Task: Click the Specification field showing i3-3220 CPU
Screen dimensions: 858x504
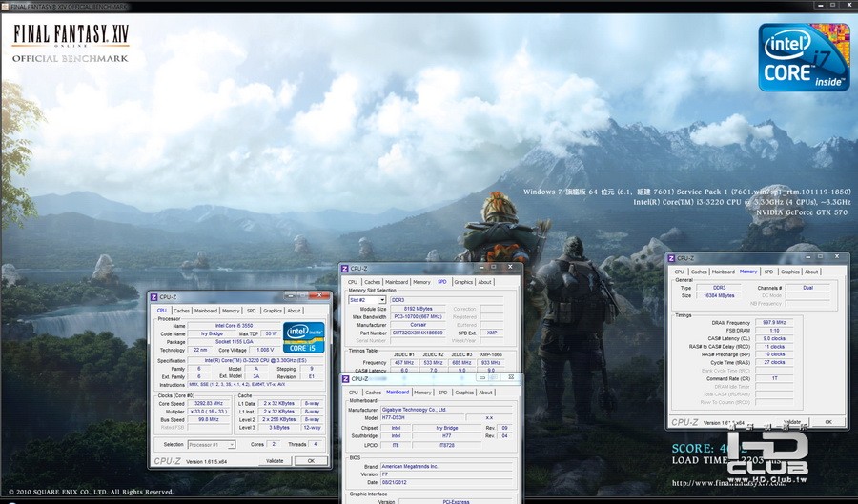Action: [255, 361]
